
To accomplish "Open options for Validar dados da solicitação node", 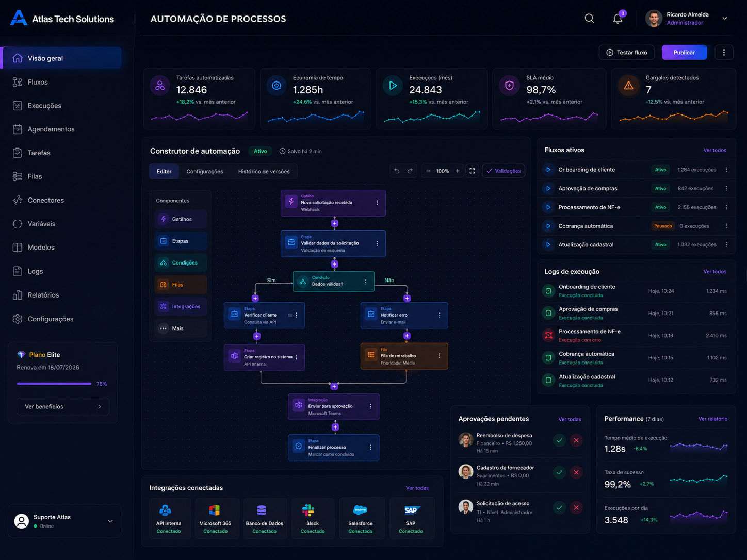I will pyautogui.click(x=377, y=243).
